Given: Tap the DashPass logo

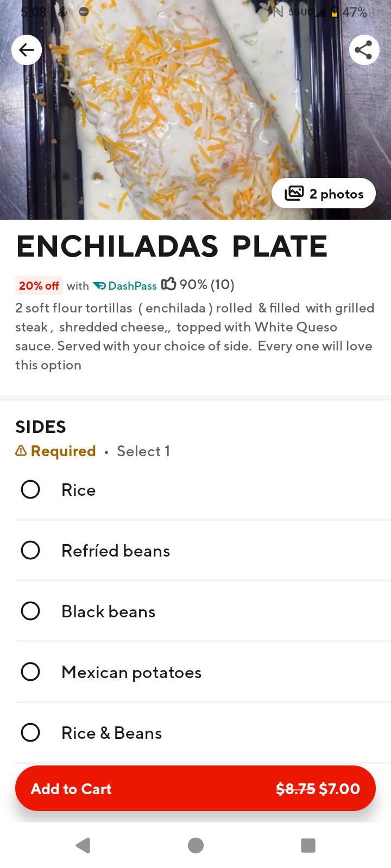Looking at the screenshot, I should [125, 286].
